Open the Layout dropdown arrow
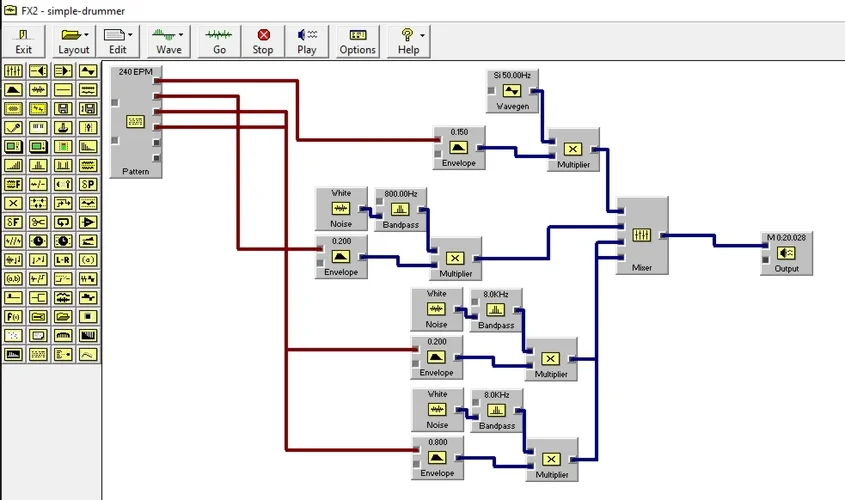 coord(86,35)
